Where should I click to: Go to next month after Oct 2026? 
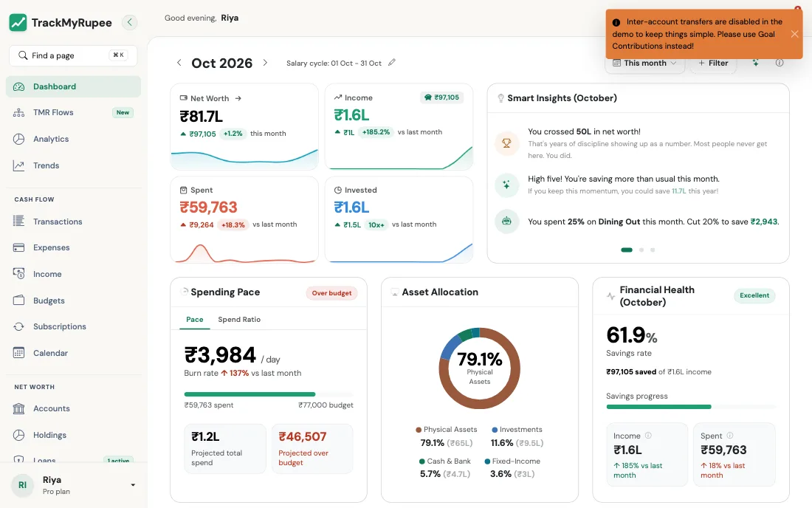[265, 63]
